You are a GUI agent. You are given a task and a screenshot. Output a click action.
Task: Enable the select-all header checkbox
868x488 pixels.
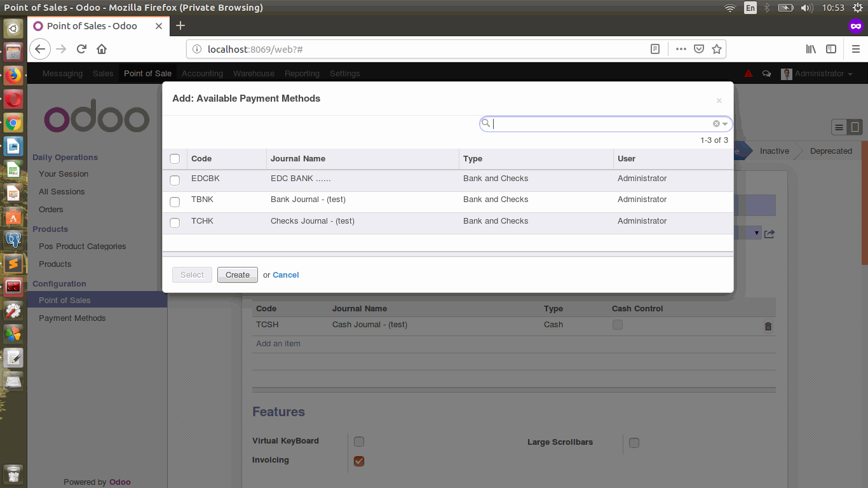click(x=175, y=159)
